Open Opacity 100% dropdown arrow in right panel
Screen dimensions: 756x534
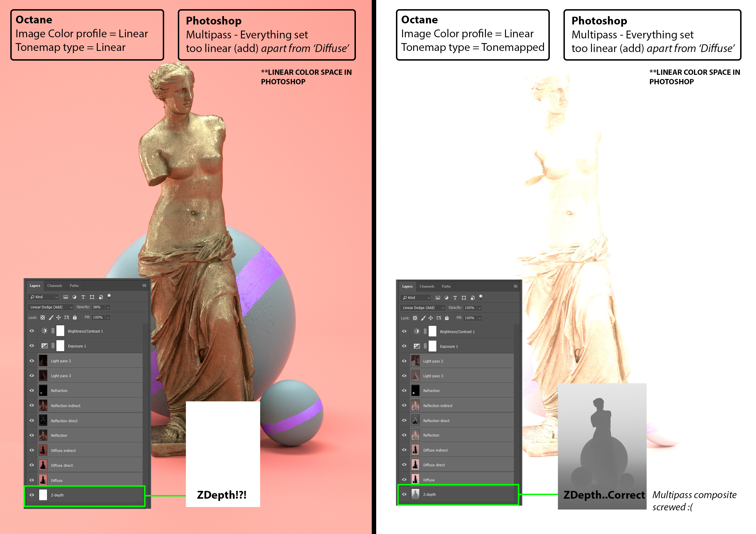pyautogui.click(x=479, y=308)
